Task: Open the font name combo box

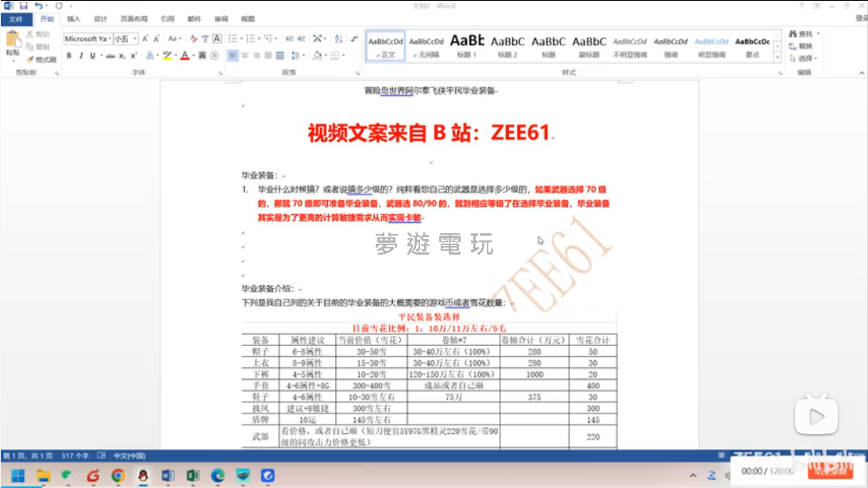Action: pyautogui.click(x=87, y=39)
